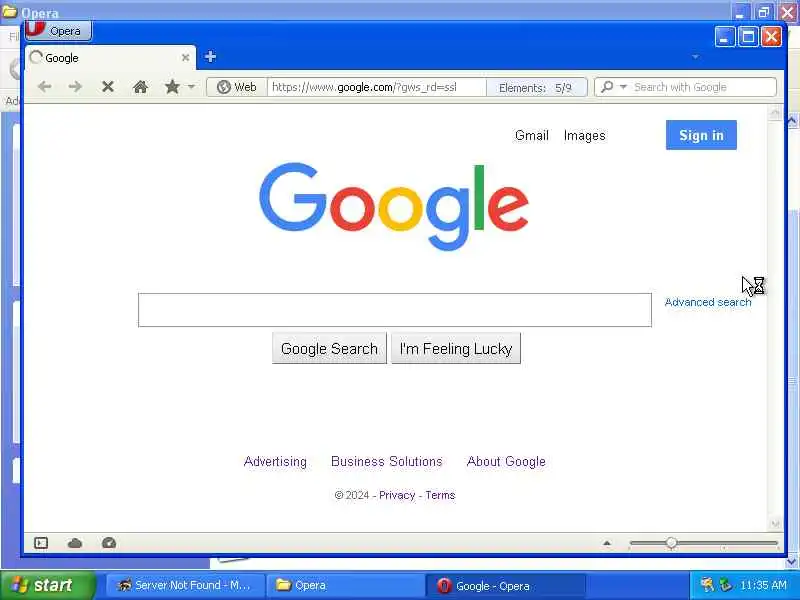Go to the home page
The width and height of the screenshot is (800, 600).
tap(140, 87)
